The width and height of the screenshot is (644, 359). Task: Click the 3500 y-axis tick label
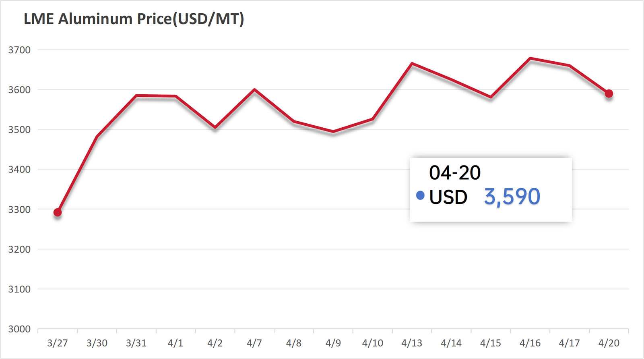[19, 130]
